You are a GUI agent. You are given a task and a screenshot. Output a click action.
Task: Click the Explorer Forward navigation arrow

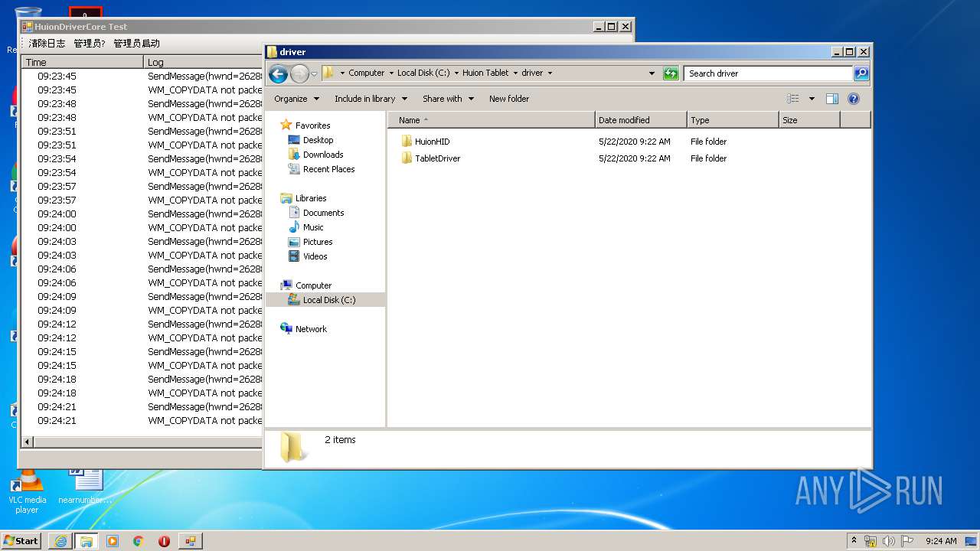click(x=299, y=73)
